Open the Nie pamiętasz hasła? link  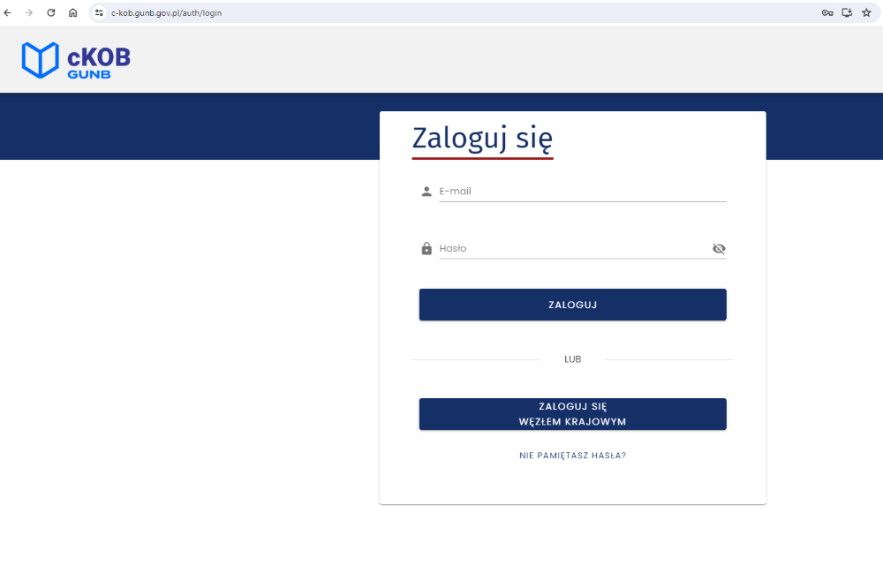click(x=572, y=456)
